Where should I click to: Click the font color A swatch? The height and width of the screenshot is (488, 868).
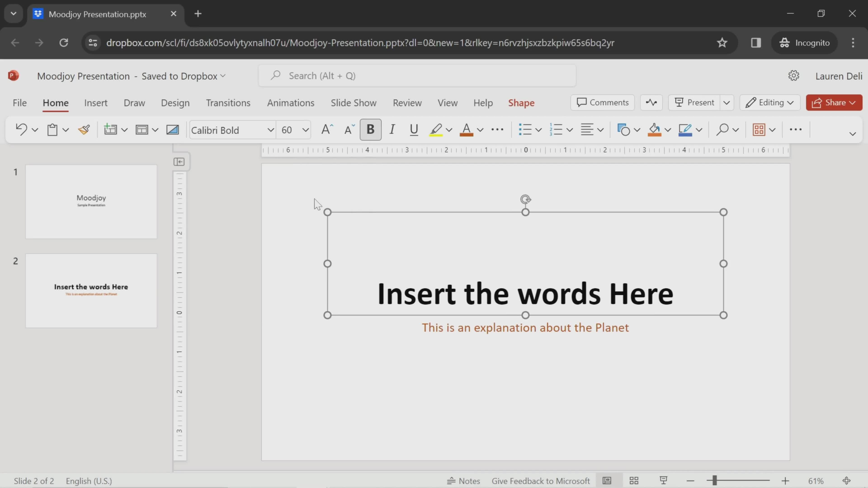[466, 130]
